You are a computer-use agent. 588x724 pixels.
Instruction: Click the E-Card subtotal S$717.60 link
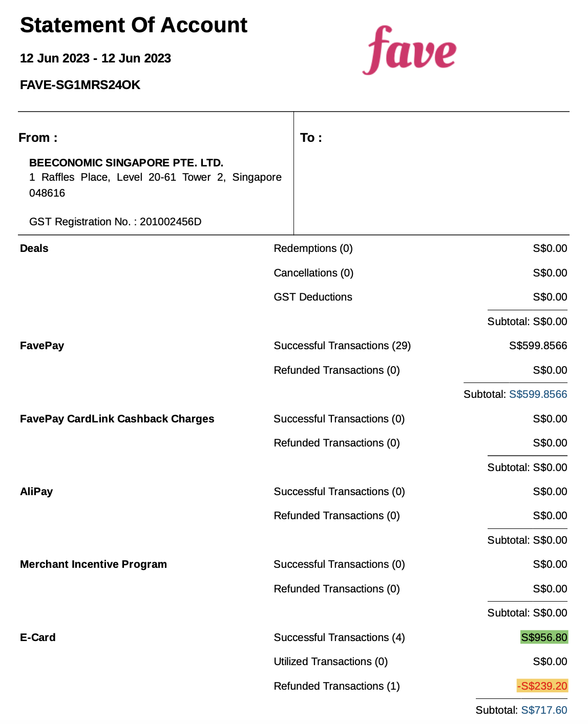(544, 710)
